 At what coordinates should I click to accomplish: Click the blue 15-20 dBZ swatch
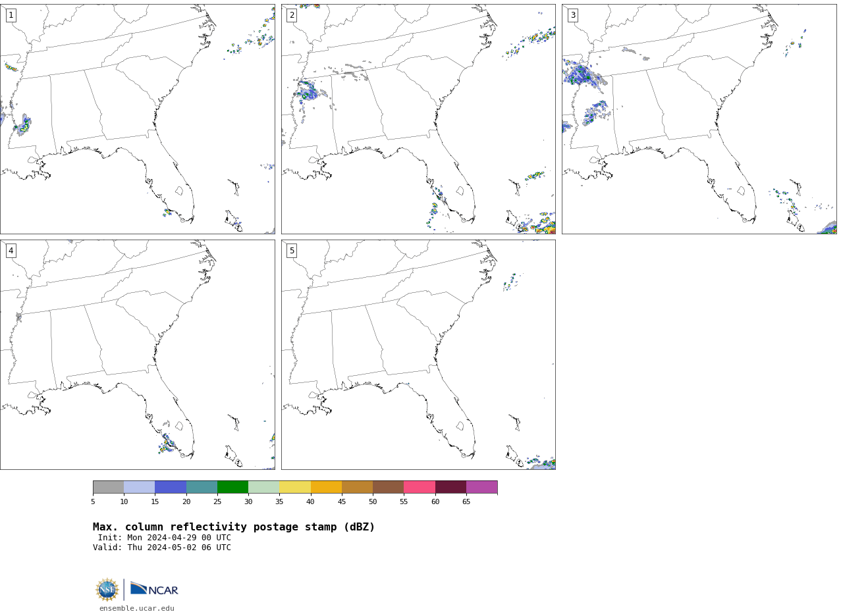coord(171,487)
